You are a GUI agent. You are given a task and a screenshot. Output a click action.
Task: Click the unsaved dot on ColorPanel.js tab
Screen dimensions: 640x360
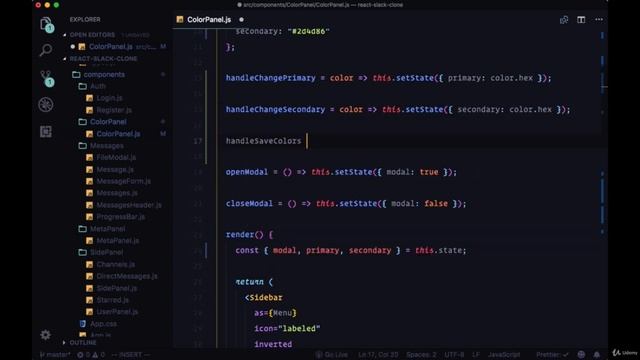tap(241, 20)
